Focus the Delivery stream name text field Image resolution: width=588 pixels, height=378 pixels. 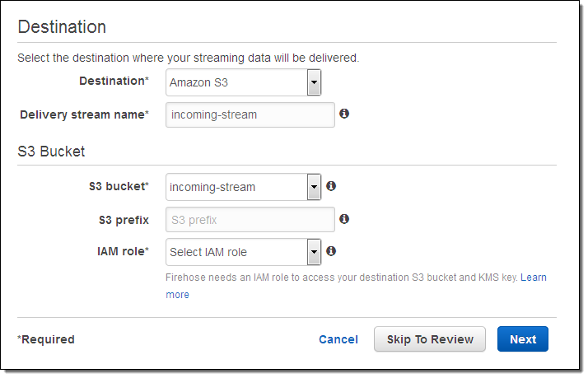tap(250, 114)
